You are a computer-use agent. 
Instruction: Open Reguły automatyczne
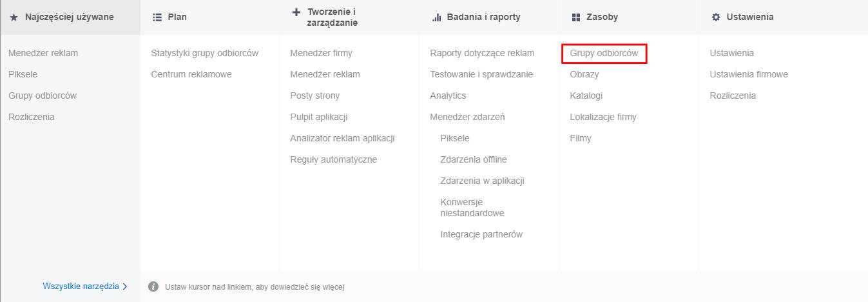333,159
